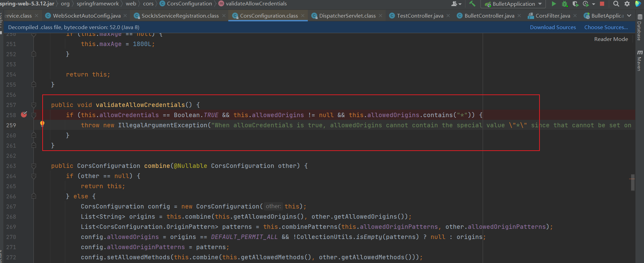Launch the profiler run icon
This screenshot has width=644, height=263.
tap(586, 4)
